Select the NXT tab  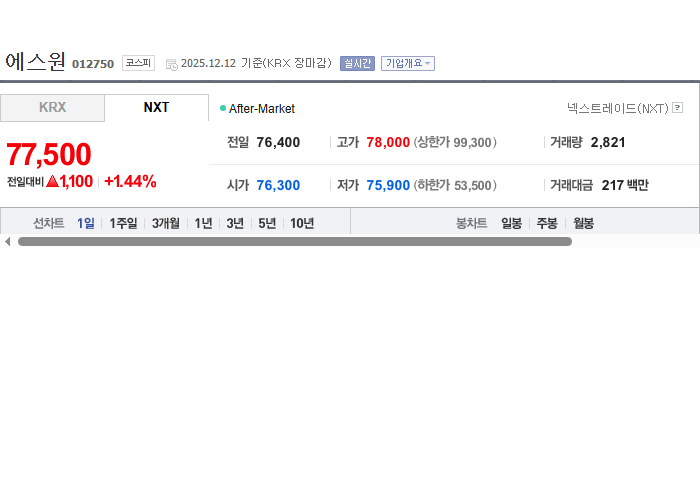click(157, 108)
